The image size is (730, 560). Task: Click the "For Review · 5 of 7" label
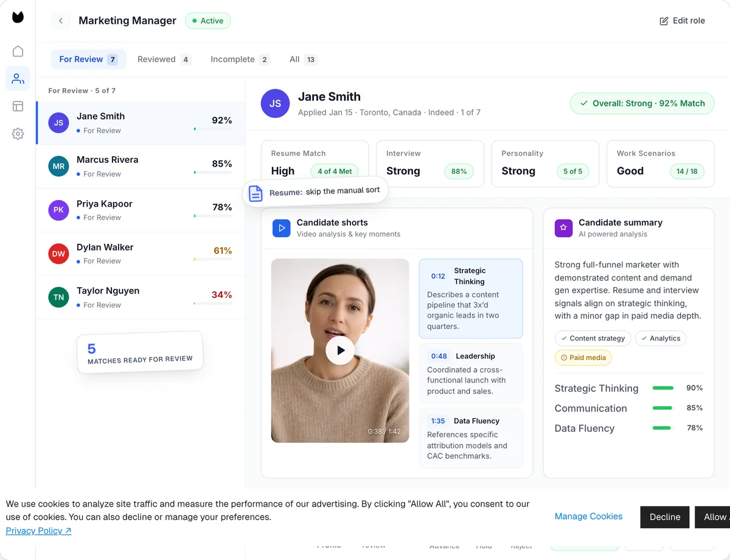click(x=82, y=91)
